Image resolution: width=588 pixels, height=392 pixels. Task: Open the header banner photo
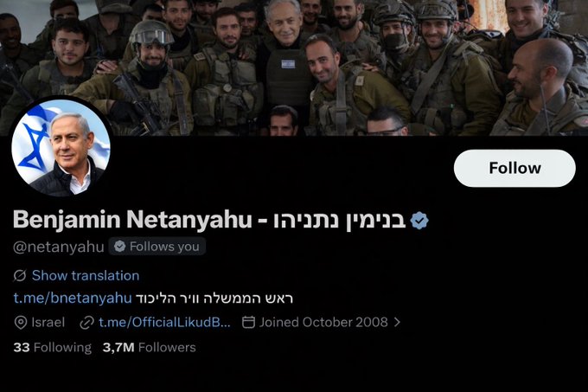[294, 67]
